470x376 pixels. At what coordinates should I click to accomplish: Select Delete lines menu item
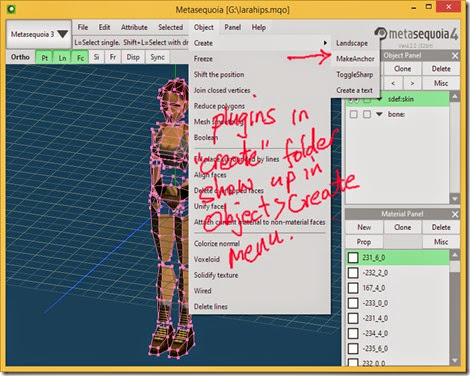[x=260, y=306]
